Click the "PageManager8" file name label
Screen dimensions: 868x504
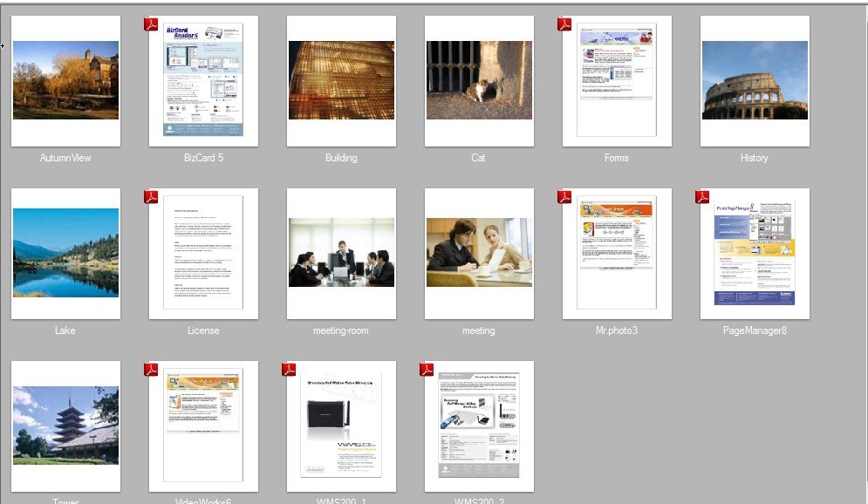tap(755, 330)
